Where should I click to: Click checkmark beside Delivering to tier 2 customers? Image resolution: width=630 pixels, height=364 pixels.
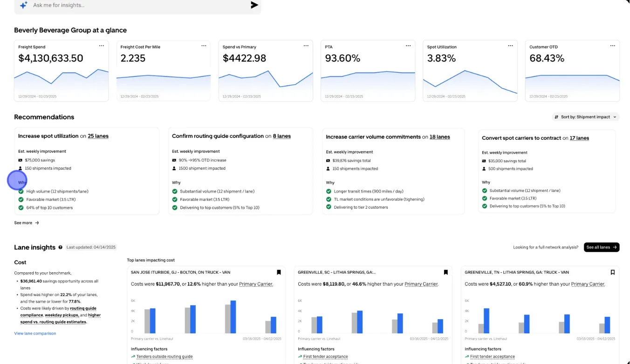(329, 207)
